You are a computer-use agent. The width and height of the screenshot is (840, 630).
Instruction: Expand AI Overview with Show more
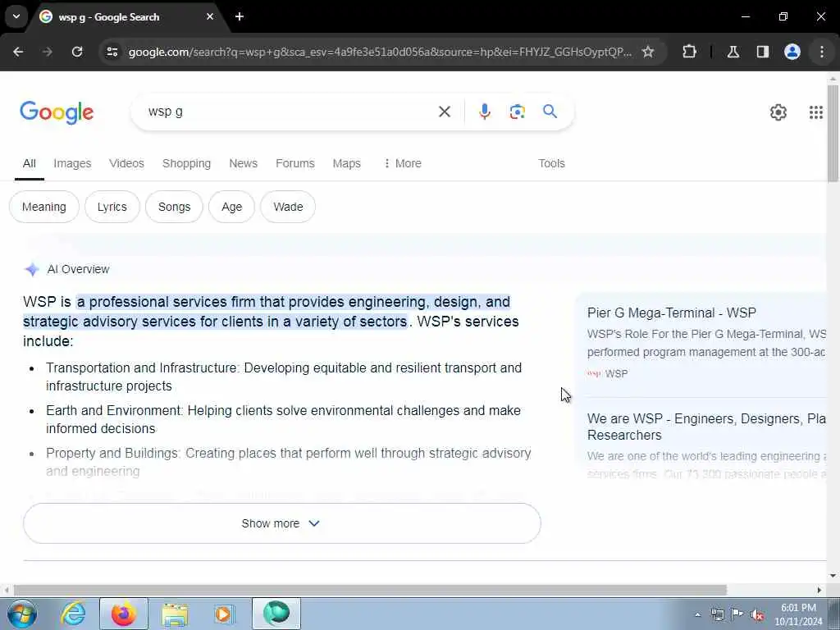[282, 523]
